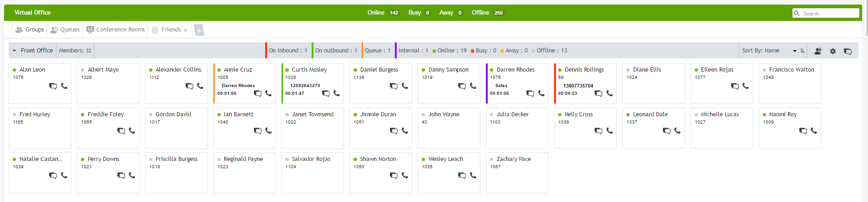The width and height of the screenshot is (868, 202).
Task: Open the Conference Rooms tab
Action: tap(116, 30)
